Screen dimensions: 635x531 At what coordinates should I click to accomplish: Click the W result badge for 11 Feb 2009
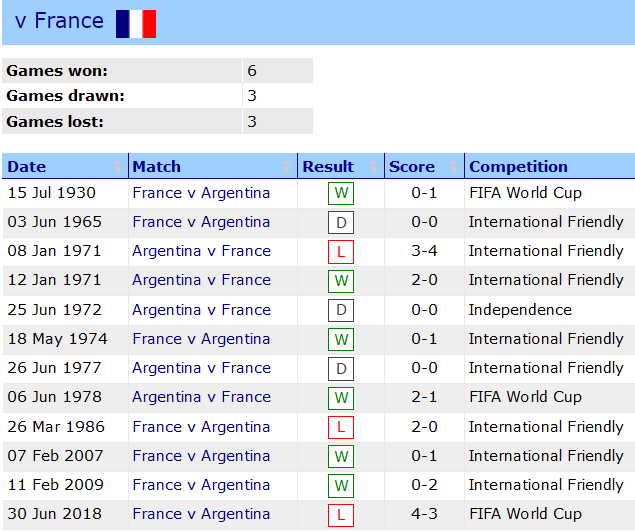(341, 485)
